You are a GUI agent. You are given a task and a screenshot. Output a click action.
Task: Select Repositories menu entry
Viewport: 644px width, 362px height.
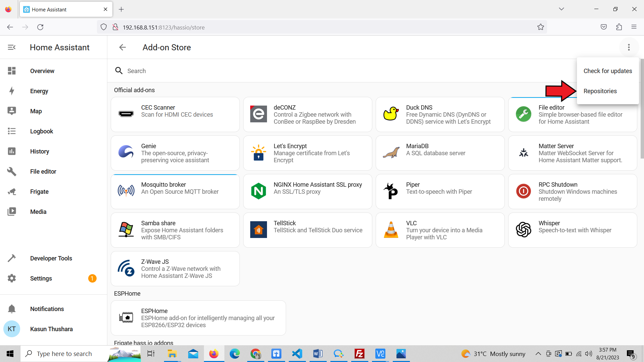607,91
